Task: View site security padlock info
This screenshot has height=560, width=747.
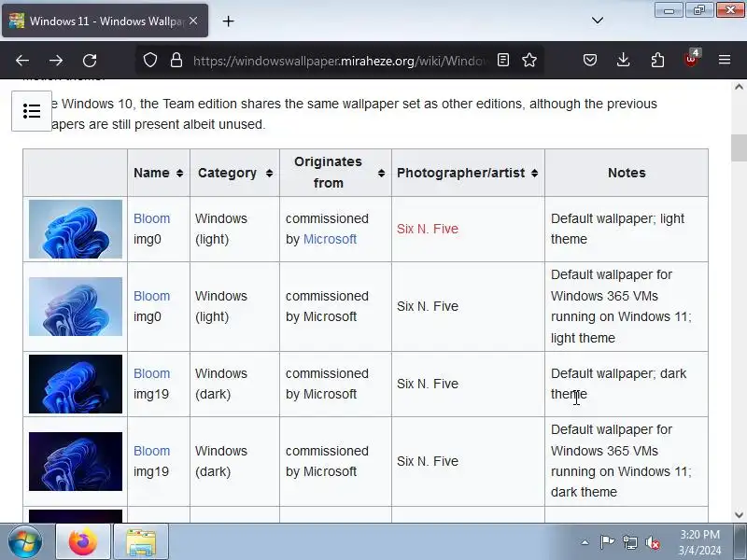Action: point(176,60)
